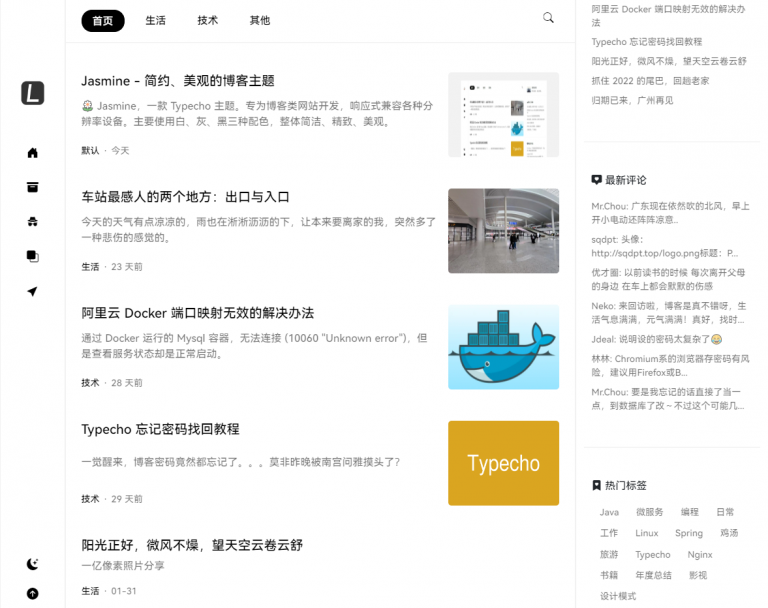Click the stacked squares icon in sidebar

(32, 256)
